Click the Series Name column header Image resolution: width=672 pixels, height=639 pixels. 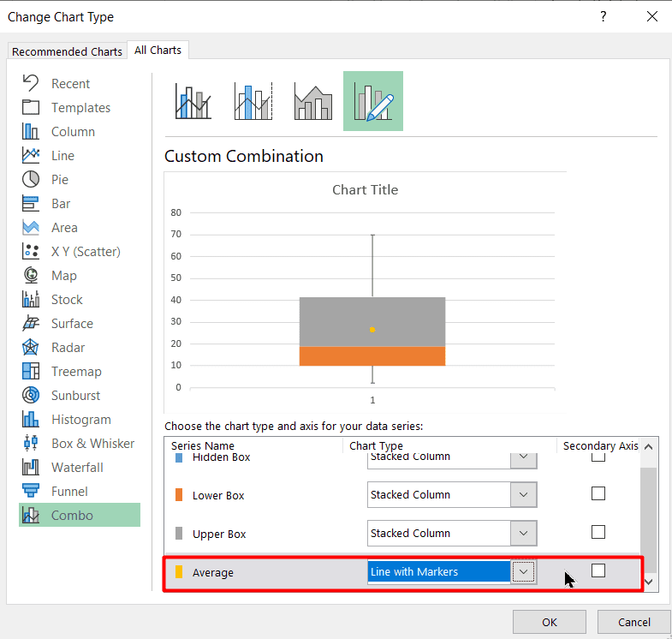(203, 445)
